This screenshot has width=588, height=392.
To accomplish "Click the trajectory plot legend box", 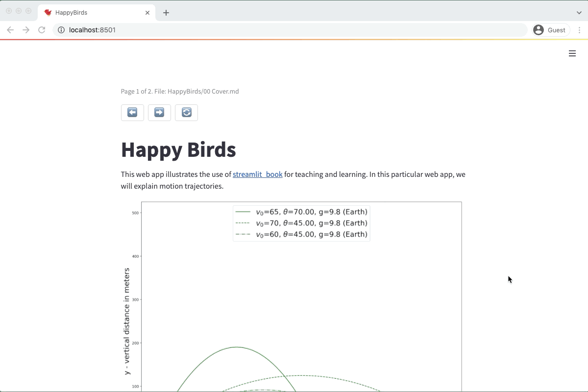I will coord(301,223).
